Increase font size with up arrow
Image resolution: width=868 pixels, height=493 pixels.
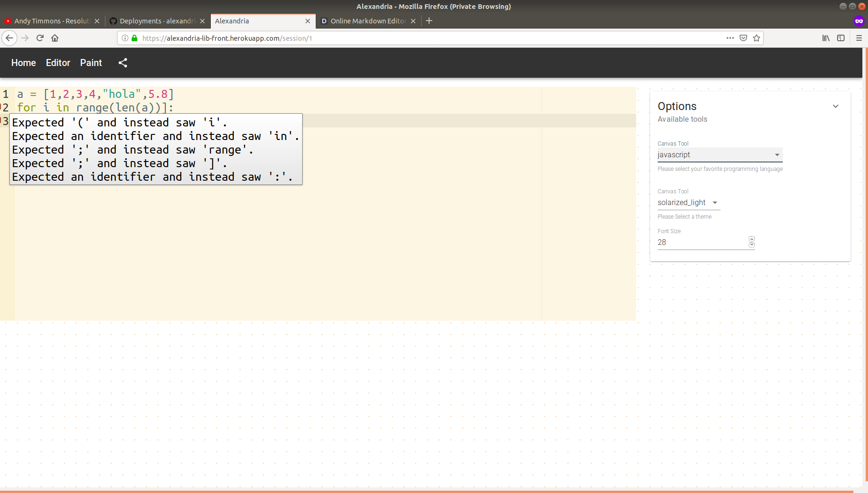[x=752, y=239]
